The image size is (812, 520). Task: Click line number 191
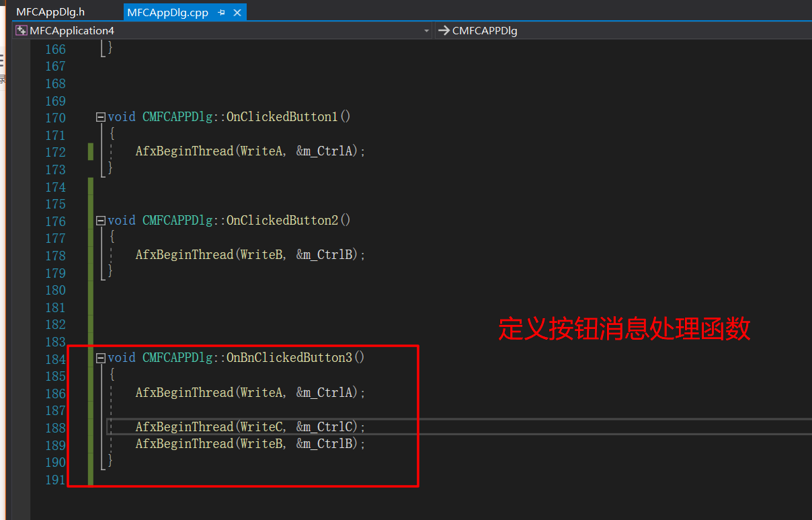(55, 480)
